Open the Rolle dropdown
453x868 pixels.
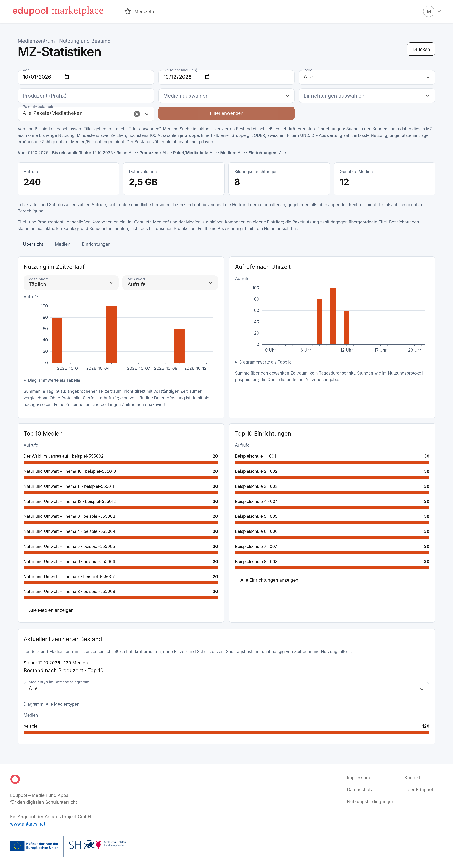click(367, 77)
